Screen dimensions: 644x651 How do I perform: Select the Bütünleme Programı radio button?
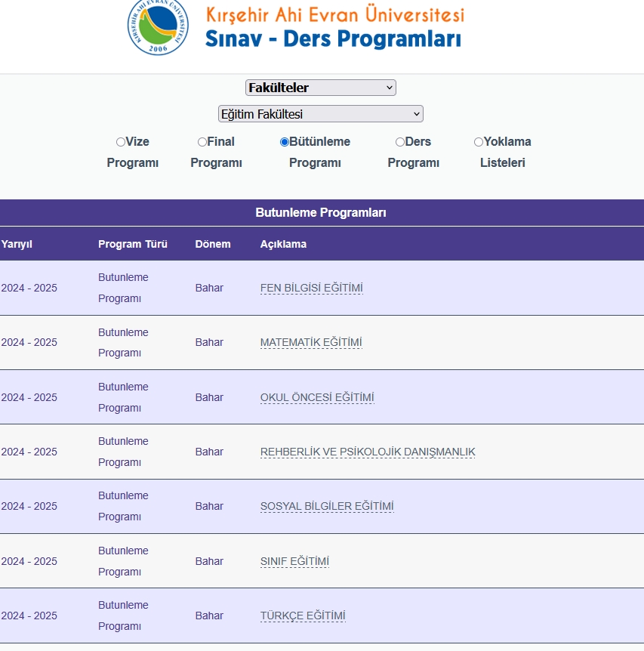click(284, 142)
